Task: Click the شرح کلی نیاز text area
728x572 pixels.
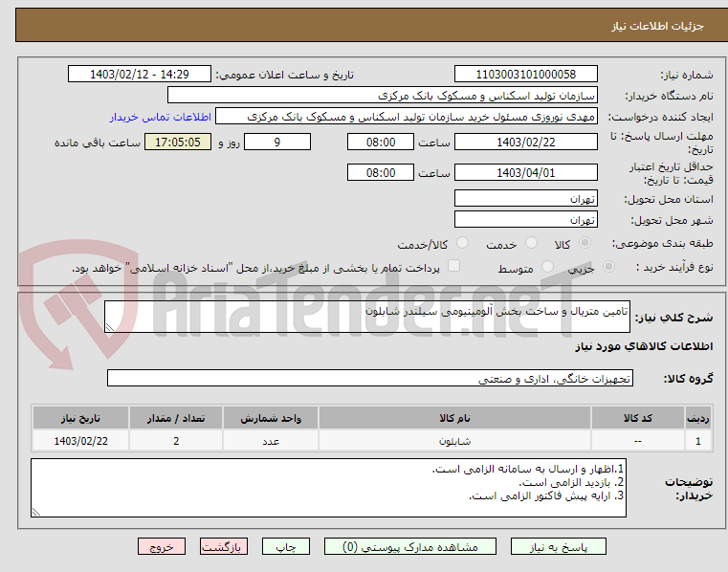Action: [367, 317]
